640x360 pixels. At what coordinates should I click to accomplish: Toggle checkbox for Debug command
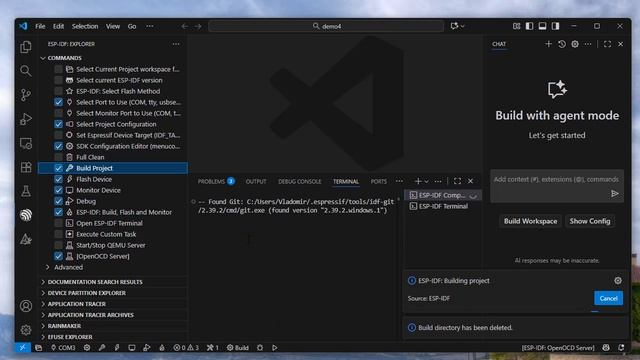pyautogui.click(x=58, y=201)
